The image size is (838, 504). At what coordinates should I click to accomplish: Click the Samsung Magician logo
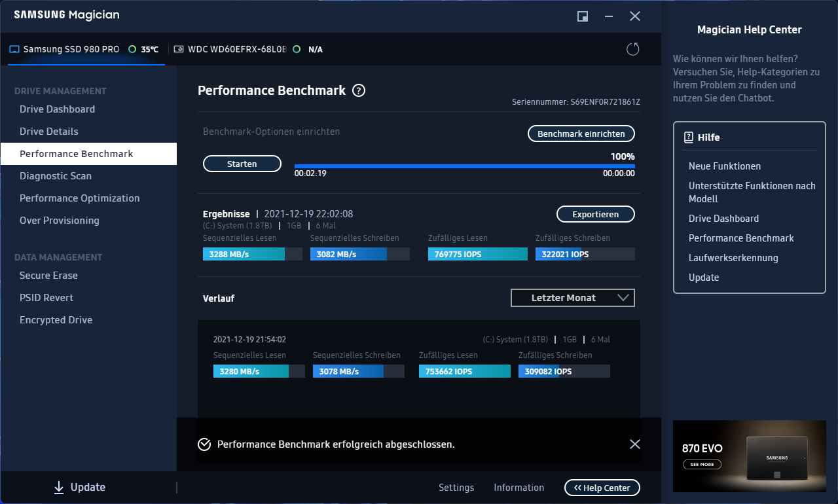67,15
